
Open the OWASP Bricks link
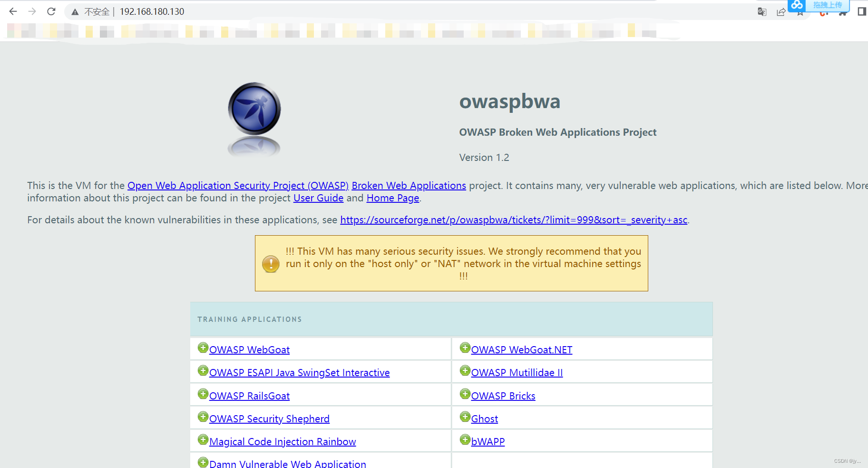(x=503, y=396)
